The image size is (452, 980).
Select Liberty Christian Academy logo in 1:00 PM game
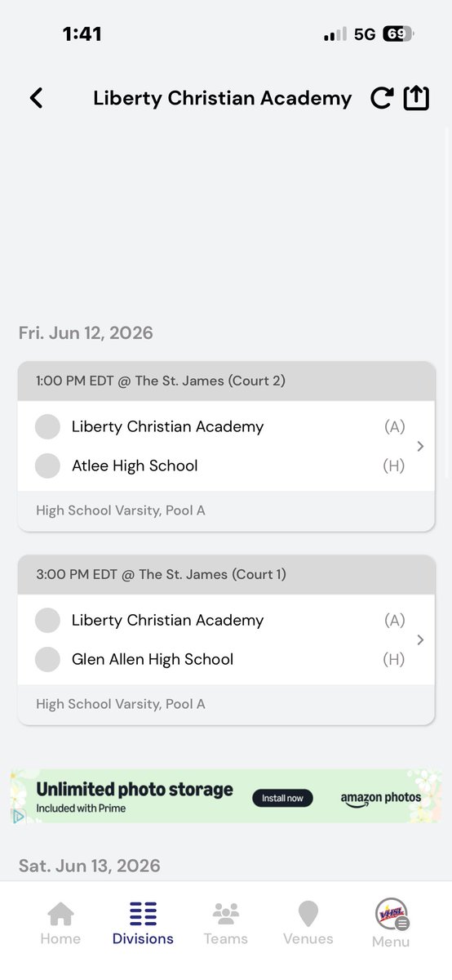(x=48, y=426)
